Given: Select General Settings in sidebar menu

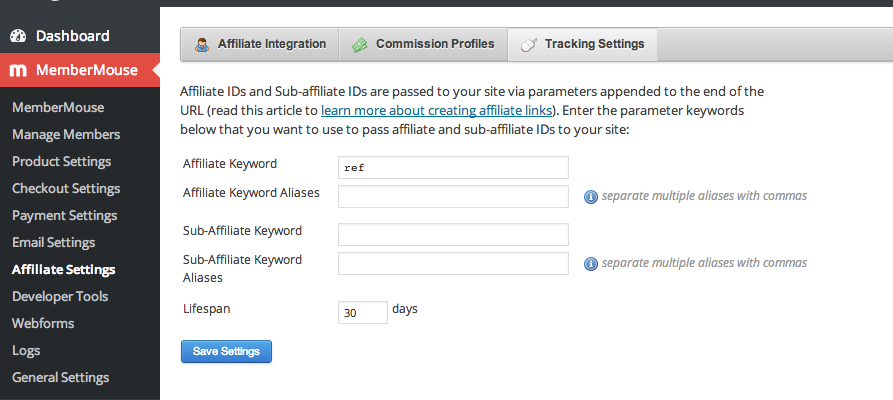Looking at the screenshot, I should (60, 377).
